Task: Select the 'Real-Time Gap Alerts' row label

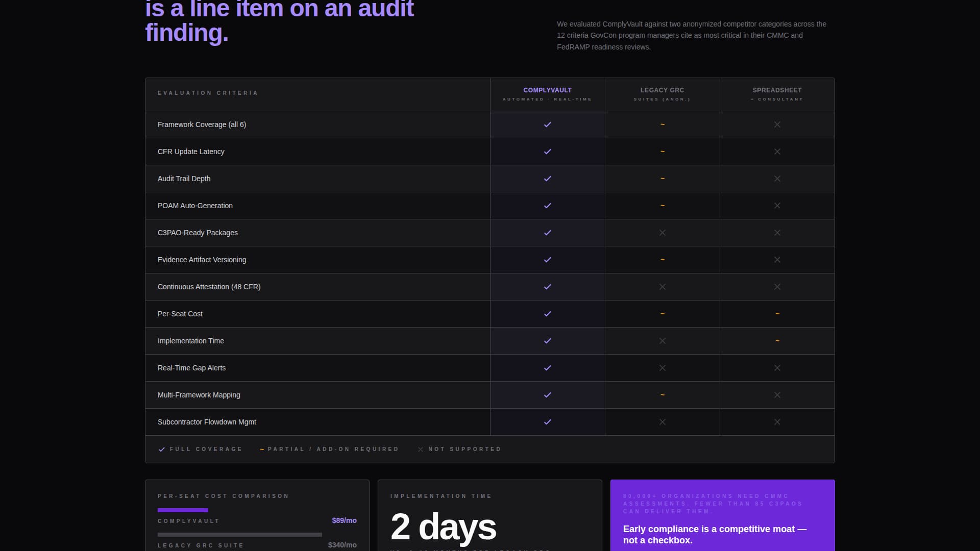Action: coord(191,368)
